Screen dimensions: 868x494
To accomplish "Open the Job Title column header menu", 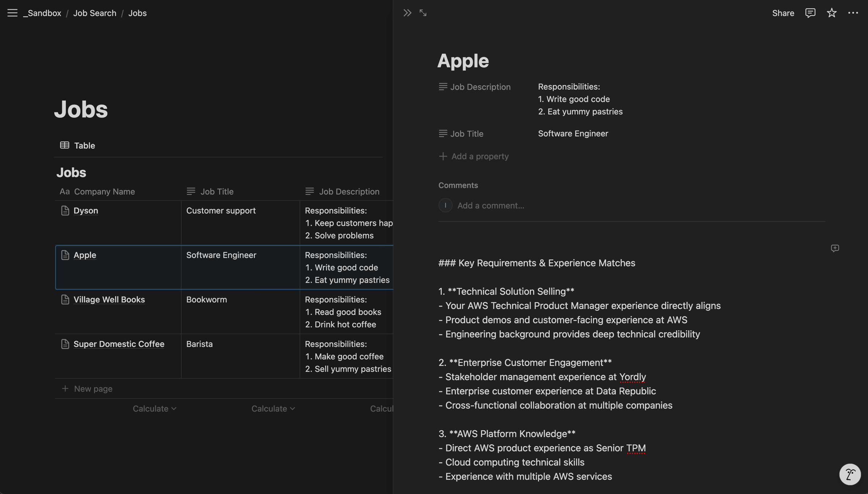I will pos(240,191).
